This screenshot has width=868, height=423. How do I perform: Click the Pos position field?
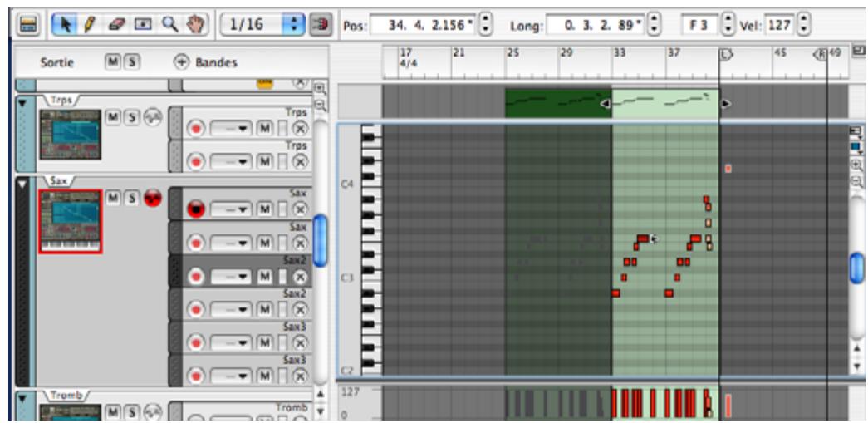(424, 26)
